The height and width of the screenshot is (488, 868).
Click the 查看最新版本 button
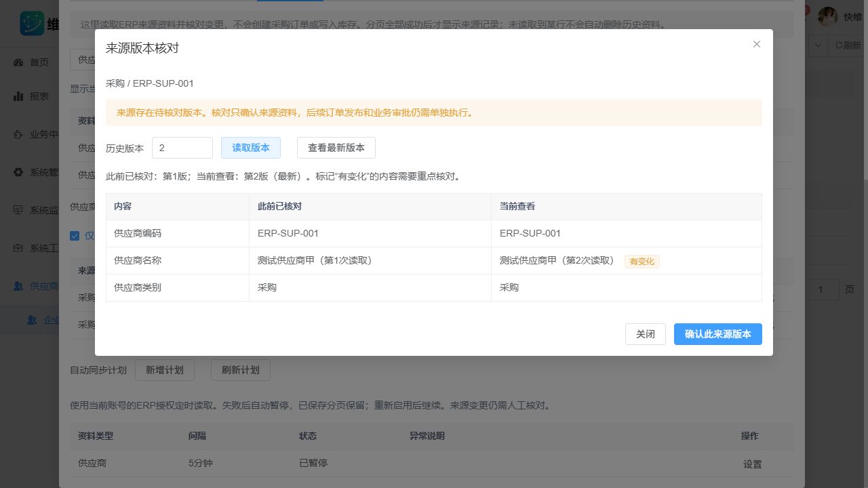[x=336, y=148]
